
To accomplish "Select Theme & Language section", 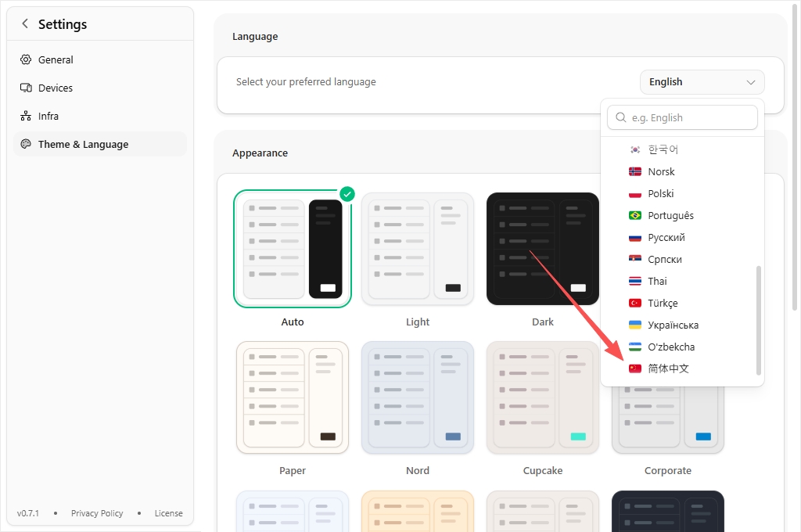I will pyautogui.click(x=100, y=144).
